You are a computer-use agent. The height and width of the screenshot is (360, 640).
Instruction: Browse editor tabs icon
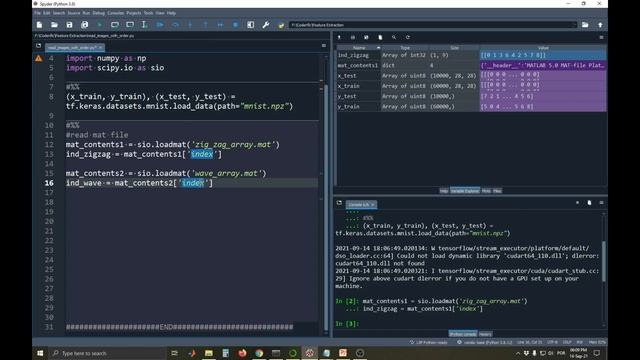click(38, 46)
